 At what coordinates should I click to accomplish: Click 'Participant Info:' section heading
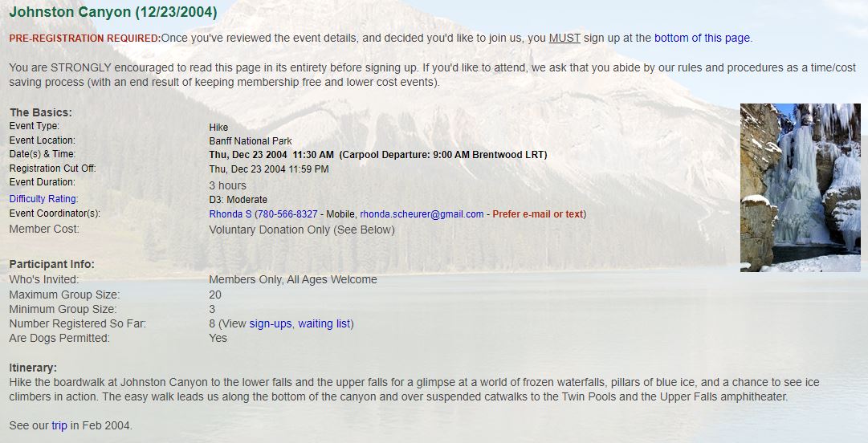click(x=52, y=264)
